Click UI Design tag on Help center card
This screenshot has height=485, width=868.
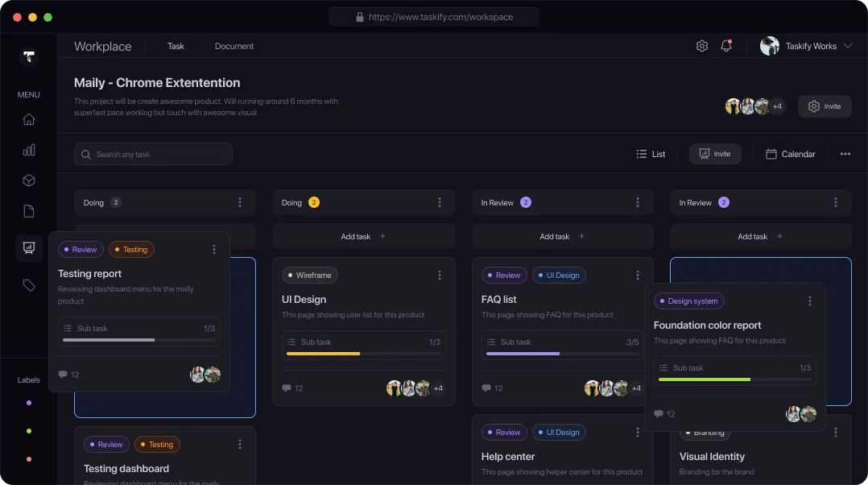[559, 432]
